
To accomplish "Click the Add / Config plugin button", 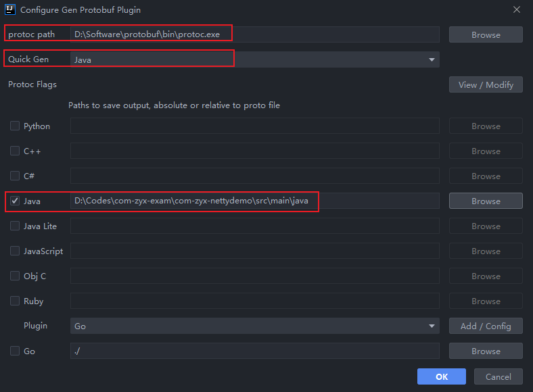I will tap(486, 326).
